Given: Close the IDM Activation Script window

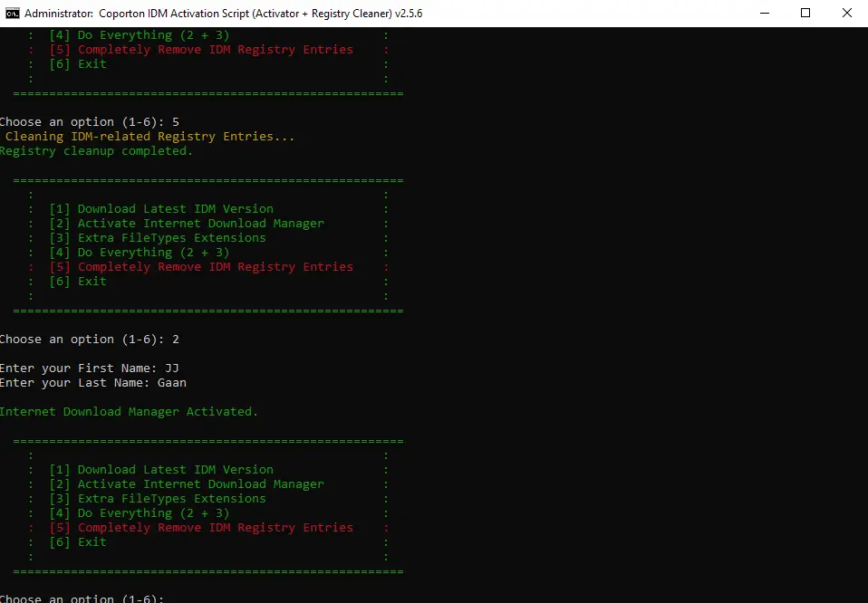Looking at the screenshot, I should 847,14.
